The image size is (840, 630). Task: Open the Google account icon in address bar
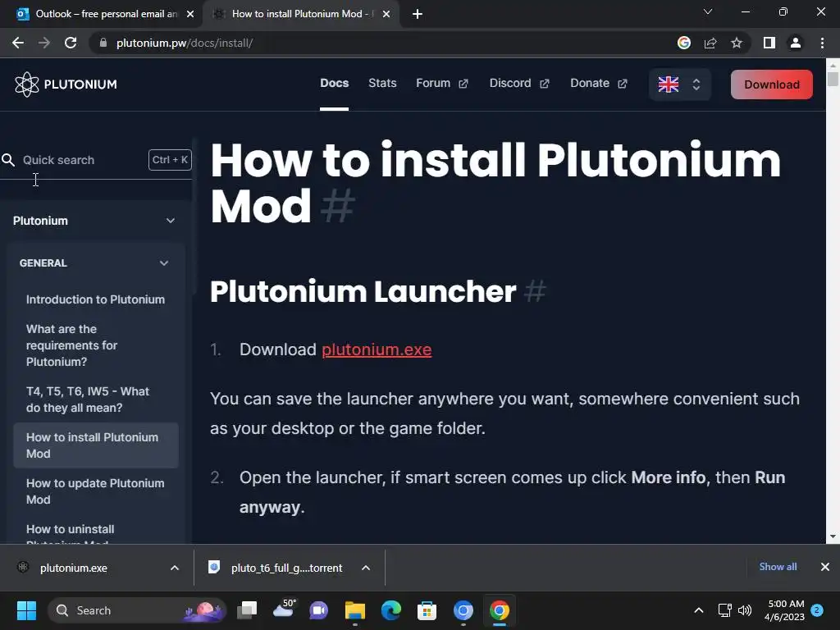(x=683, y=43)
